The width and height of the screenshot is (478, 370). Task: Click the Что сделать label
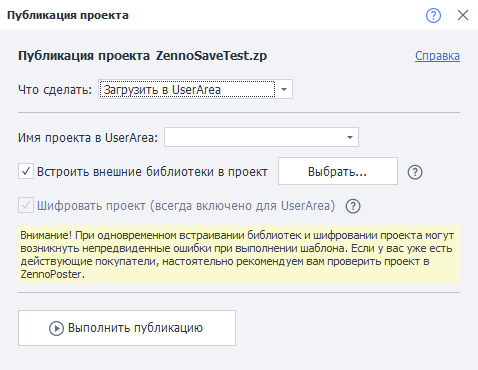tap(55, 90)
